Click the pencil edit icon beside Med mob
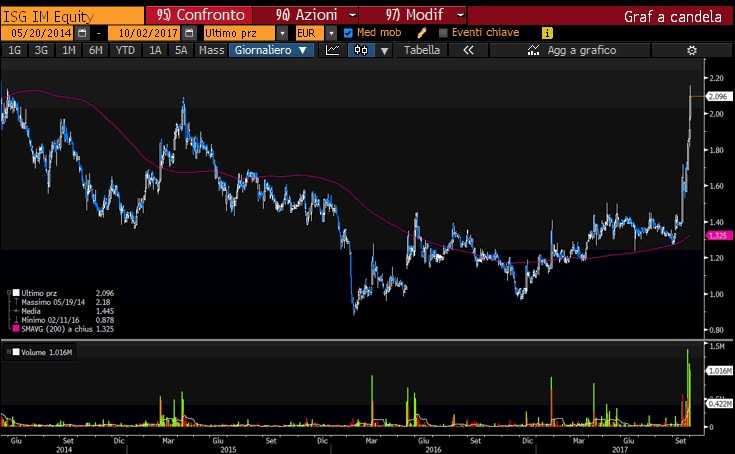The width and height of the screenshot is (735, 454). (x=426, y=33)
